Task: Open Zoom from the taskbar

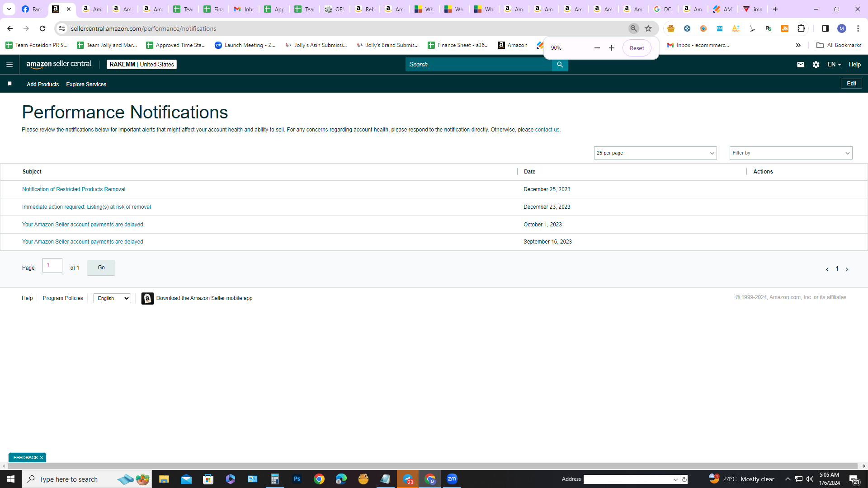Action: tap(452, 479)
